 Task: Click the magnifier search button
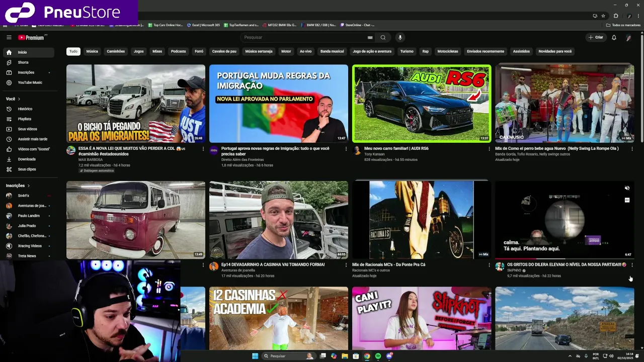[383, 37]
